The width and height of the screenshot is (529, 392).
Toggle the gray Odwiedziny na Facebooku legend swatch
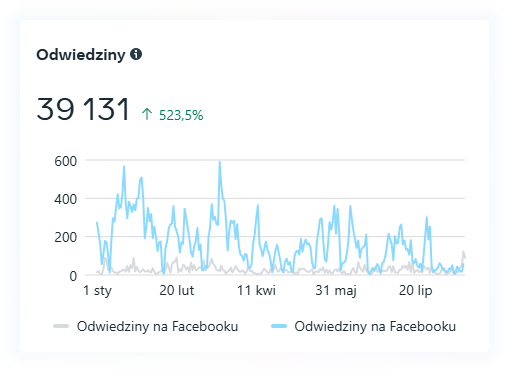pos(61,326)
